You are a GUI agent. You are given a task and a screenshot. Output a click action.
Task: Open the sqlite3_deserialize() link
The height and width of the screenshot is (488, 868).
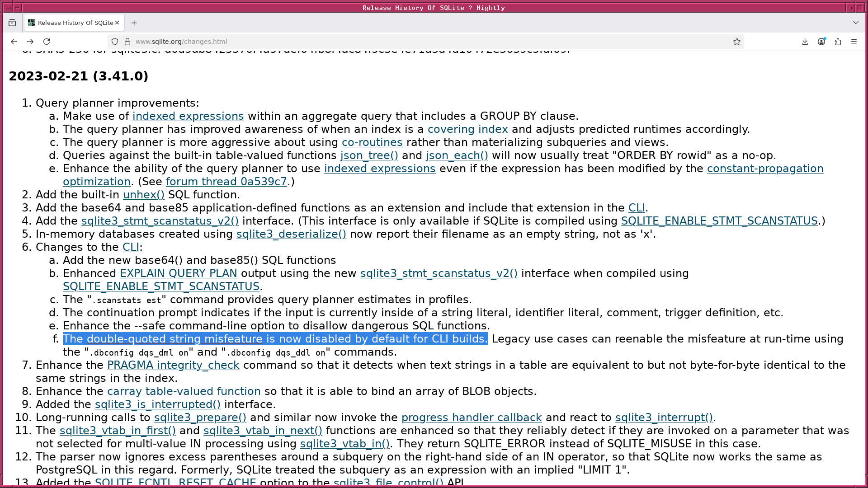point(291,234)
